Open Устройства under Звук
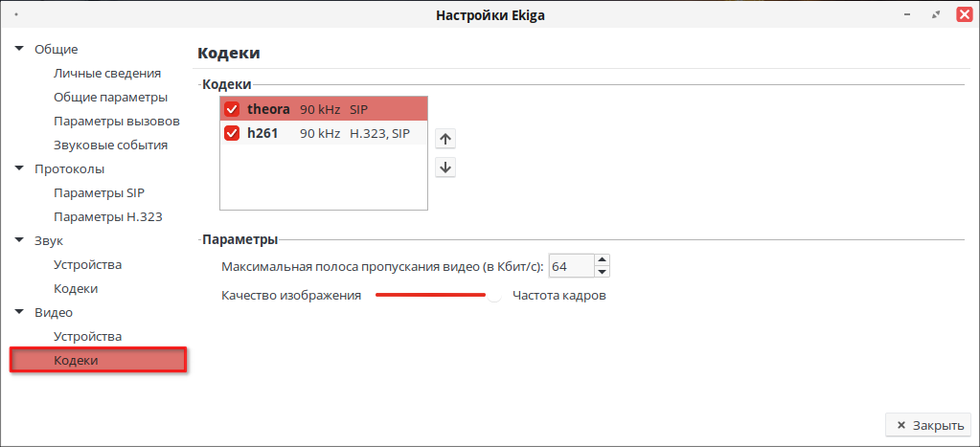 87,265
